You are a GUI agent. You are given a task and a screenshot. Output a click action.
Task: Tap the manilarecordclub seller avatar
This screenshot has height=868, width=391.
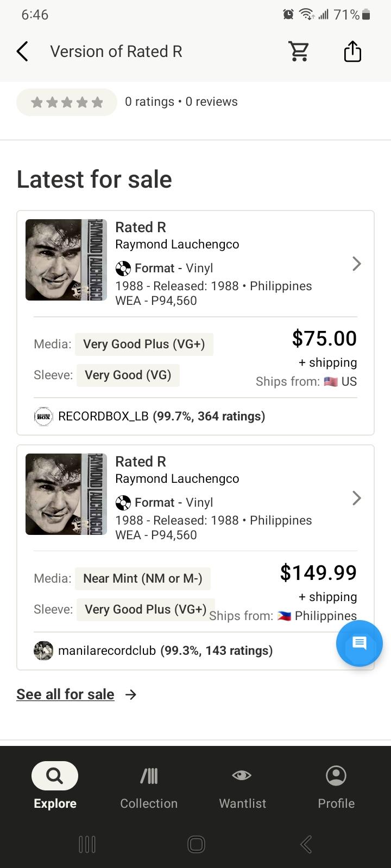pyautogui.click(x=43, y=650)
